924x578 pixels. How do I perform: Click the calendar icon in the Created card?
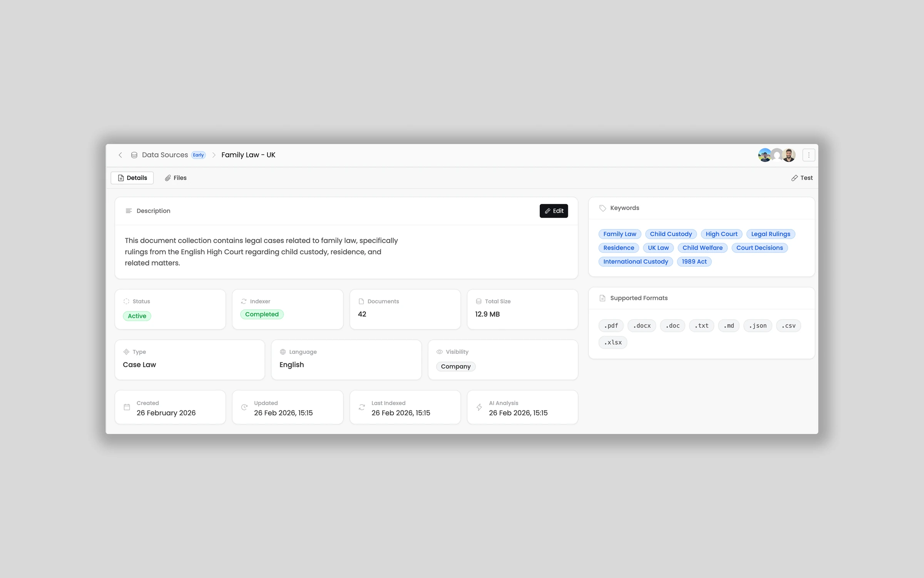click(126, 407)
